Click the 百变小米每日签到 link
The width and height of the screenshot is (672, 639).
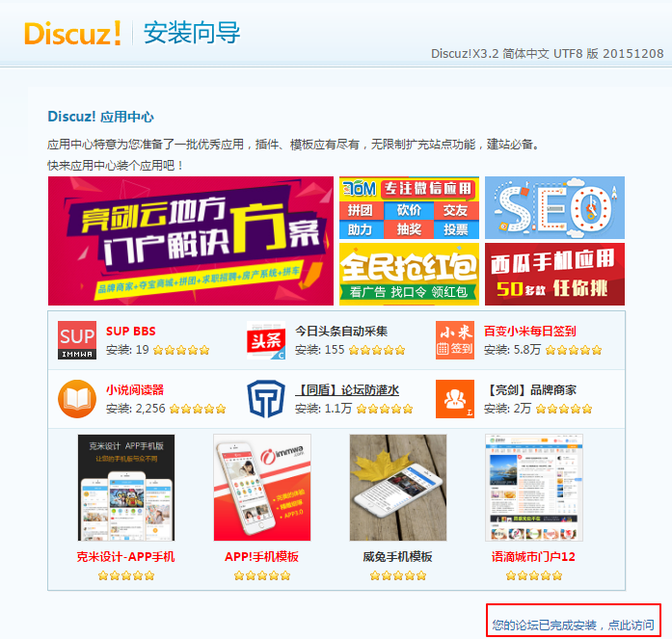[529, 331]
